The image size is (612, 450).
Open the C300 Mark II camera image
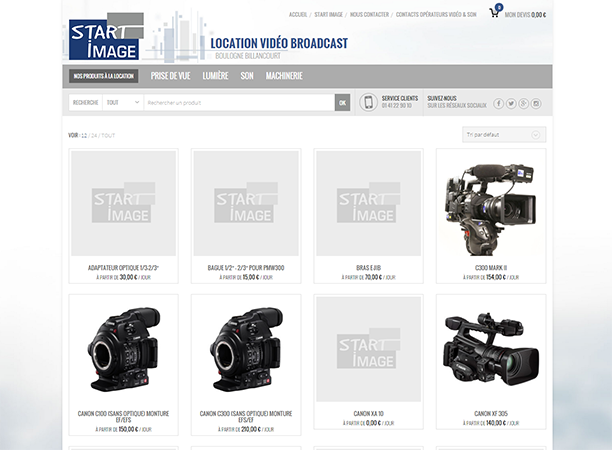pos(491,203)
